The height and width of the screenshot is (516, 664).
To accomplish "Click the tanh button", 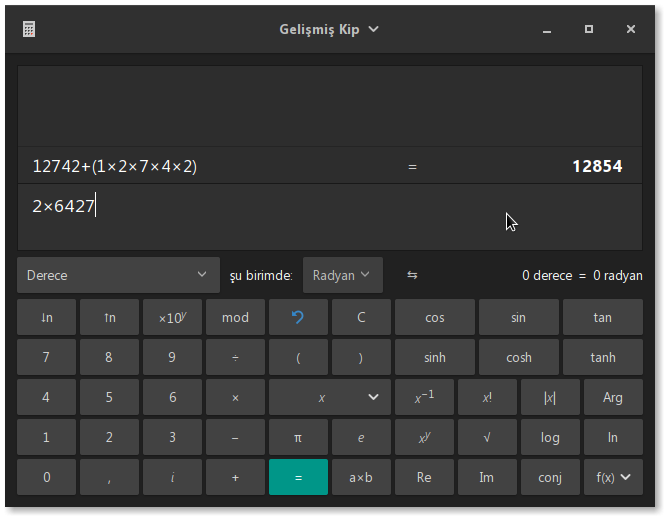I will (603, 357).
